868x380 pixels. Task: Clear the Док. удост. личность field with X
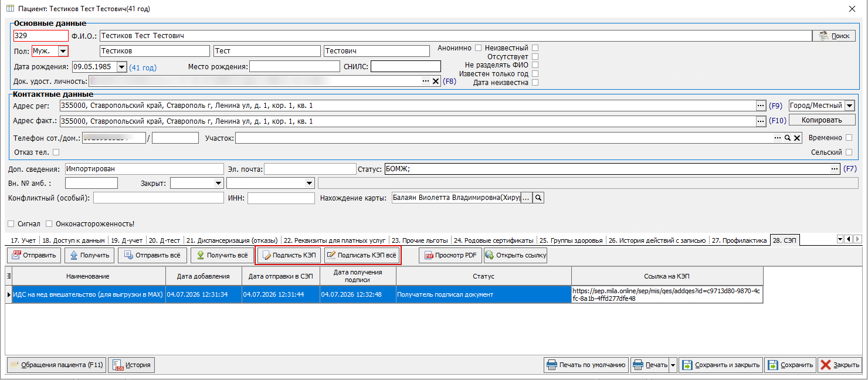436,82
